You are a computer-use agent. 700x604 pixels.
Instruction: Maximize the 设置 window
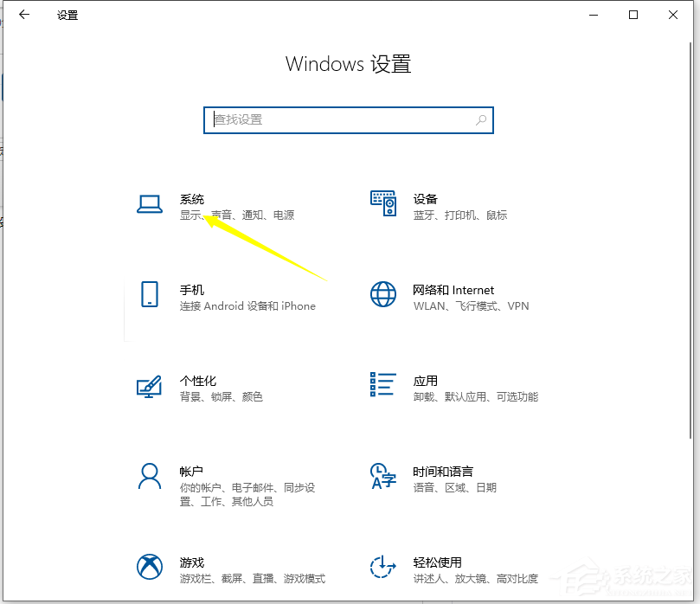(633, 15)
